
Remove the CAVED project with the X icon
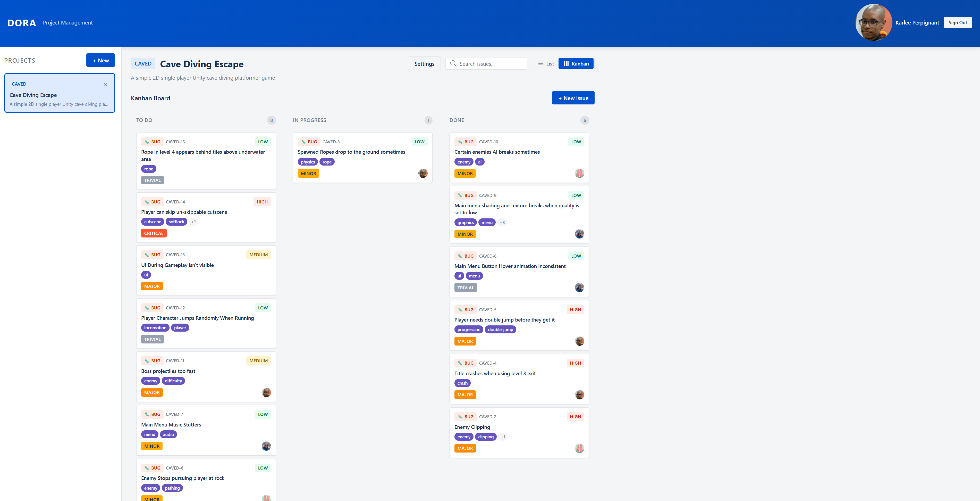106,85
